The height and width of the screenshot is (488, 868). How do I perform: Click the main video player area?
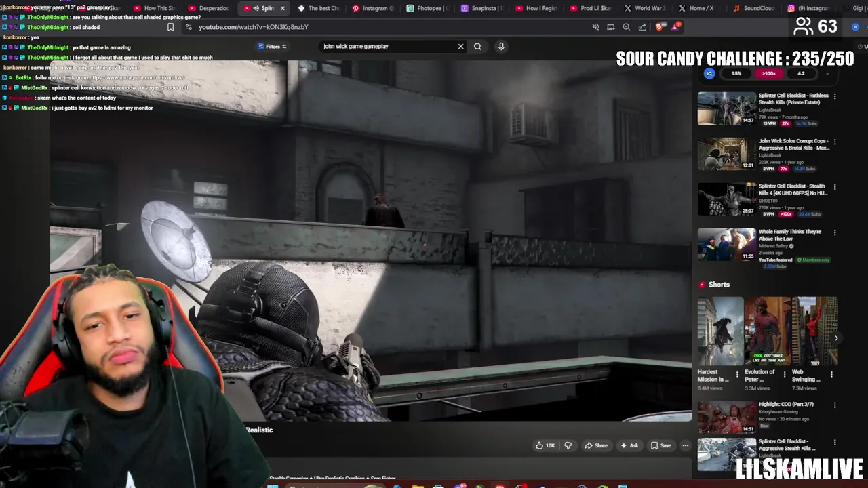point(371,241)
